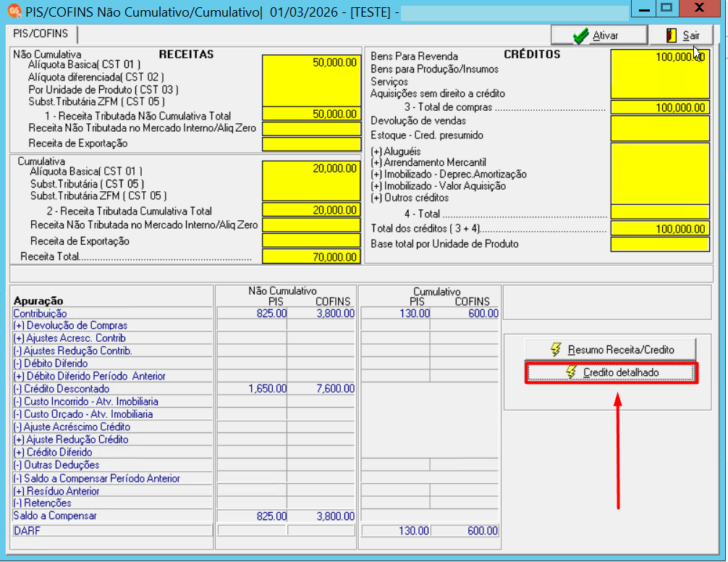
Task: Click the (+) Aluguéis credit label
Action: coord(396,151)
